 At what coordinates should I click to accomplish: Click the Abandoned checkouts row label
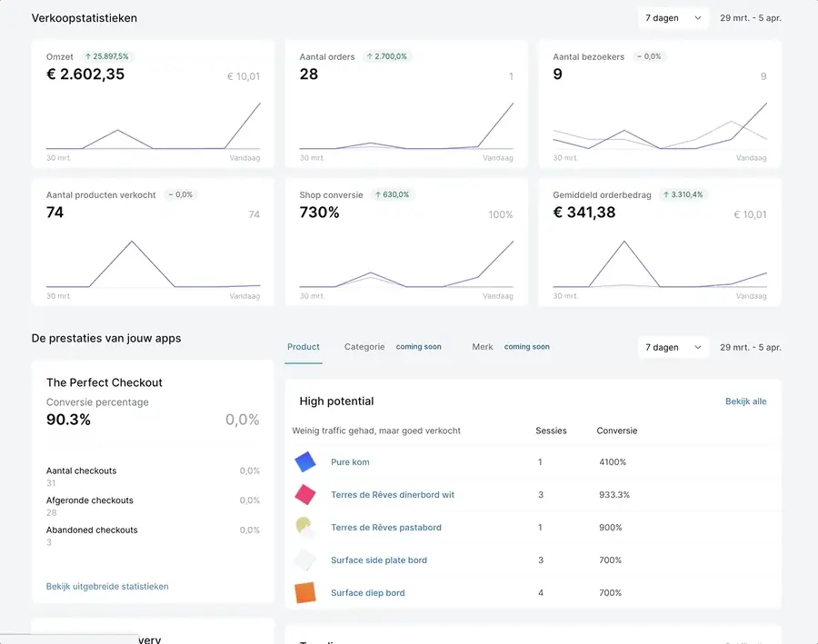tap(92, 530)
